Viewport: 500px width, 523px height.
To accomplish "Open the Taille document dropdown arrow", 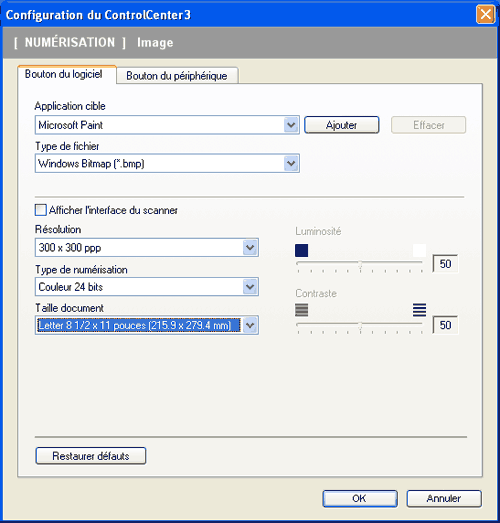I will coord(250,325).
